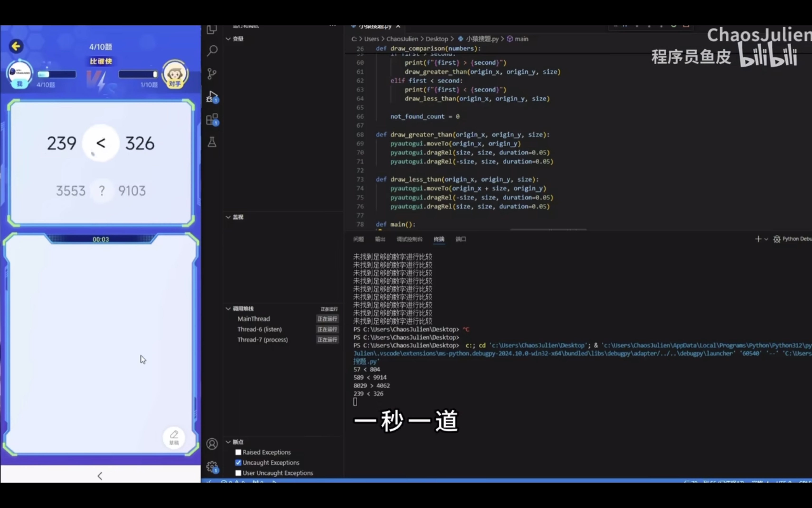Open the Source Control view
Viewport: 812px width, 508px height.
212,74
